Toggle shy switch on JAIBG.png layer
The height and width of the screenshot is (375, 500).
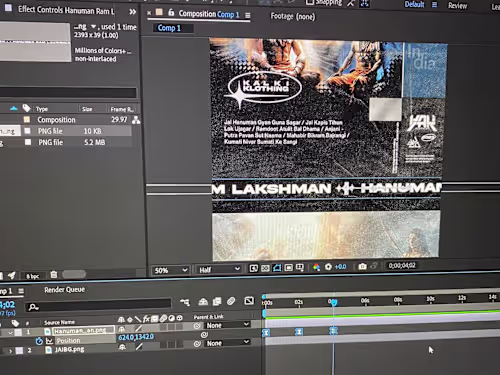[122, 347]
